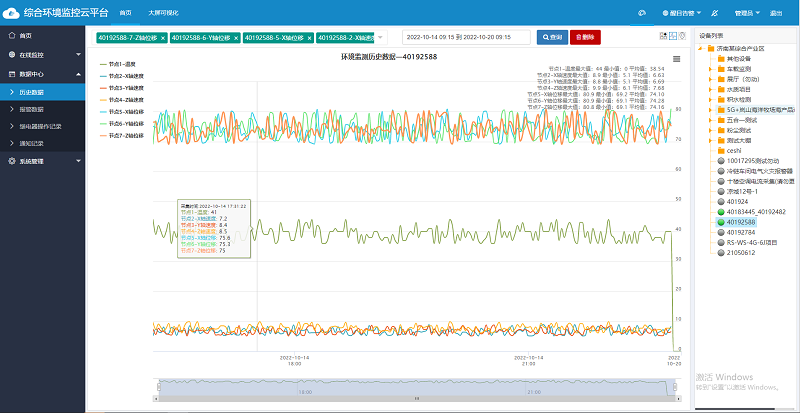The height and width of the screenshot is (413, 800).
Task: Open the node selector dropdown arrow
Action: point(382,38)
